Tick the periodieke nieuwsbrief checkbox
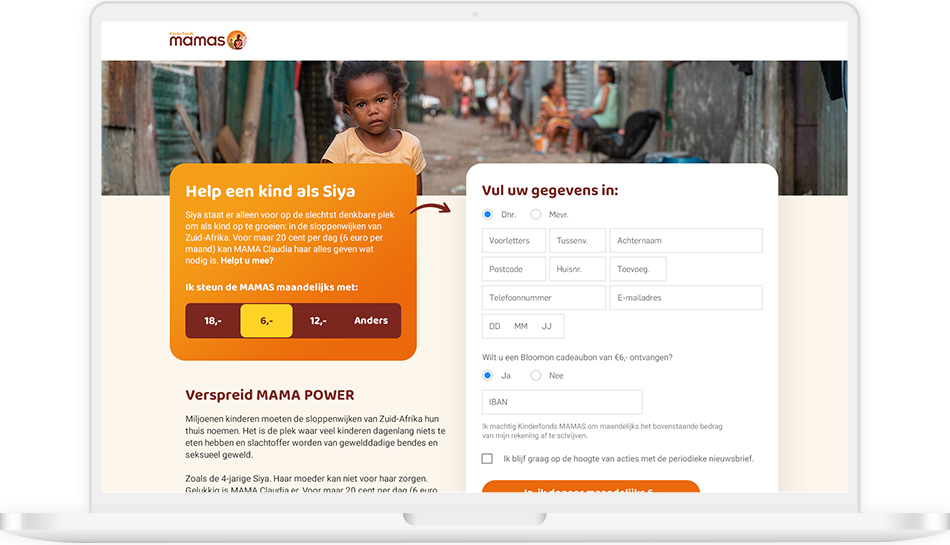Viewport: 950px width, 545px height. coord(487,458)
